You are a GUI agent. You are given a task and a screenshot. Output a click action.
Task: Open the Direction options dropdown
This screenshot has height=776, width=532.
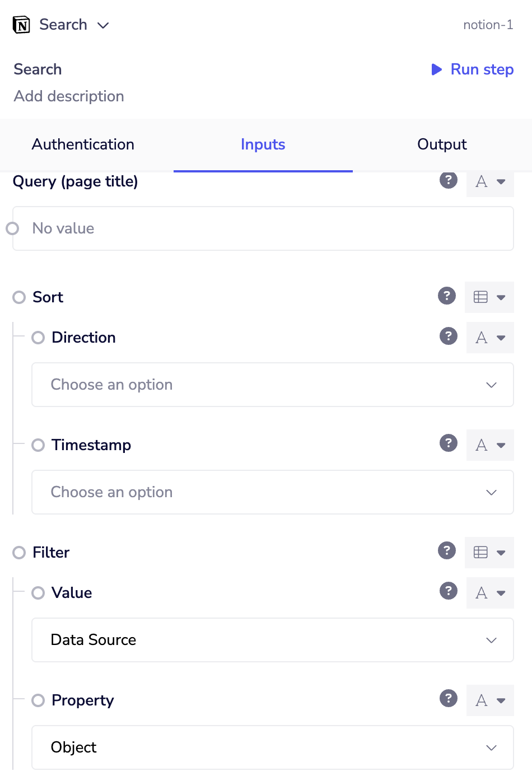[273, 385]
